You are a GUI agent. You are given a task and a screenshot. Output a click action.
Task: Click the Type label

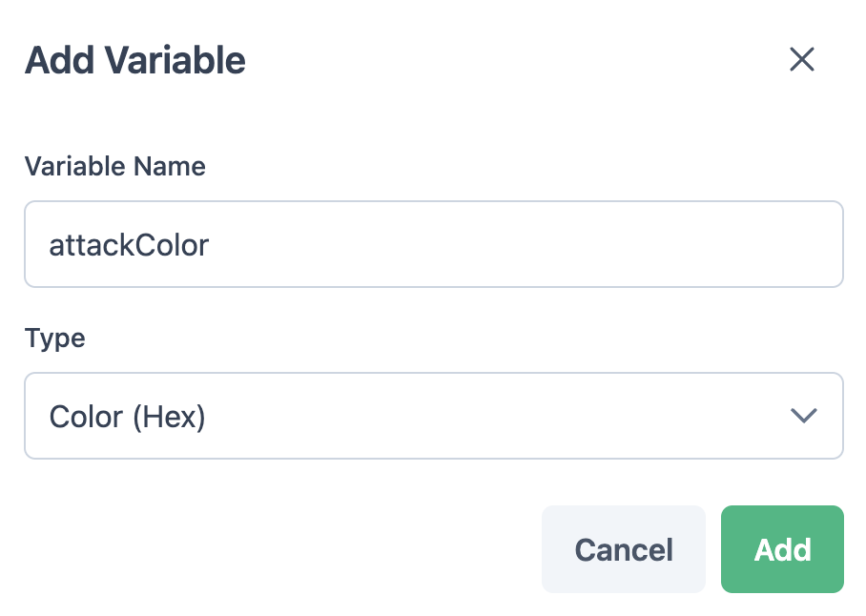55,339
